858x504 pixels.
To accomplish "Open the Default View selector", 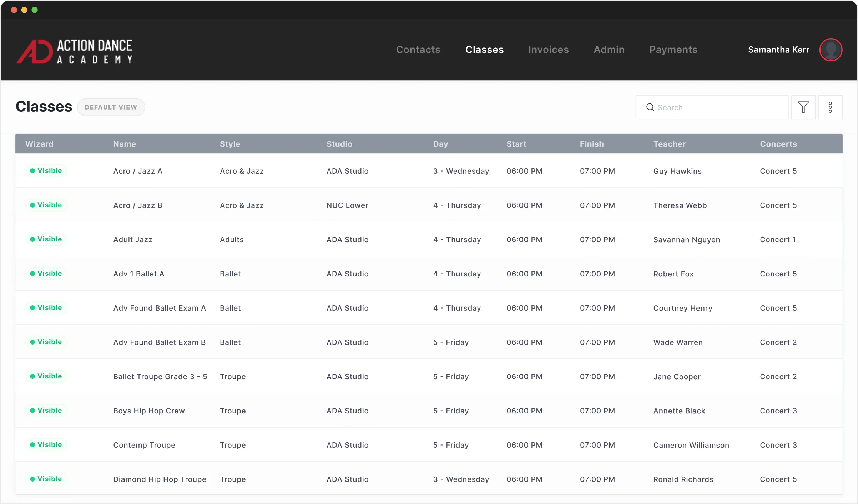I will click(111, 107).
